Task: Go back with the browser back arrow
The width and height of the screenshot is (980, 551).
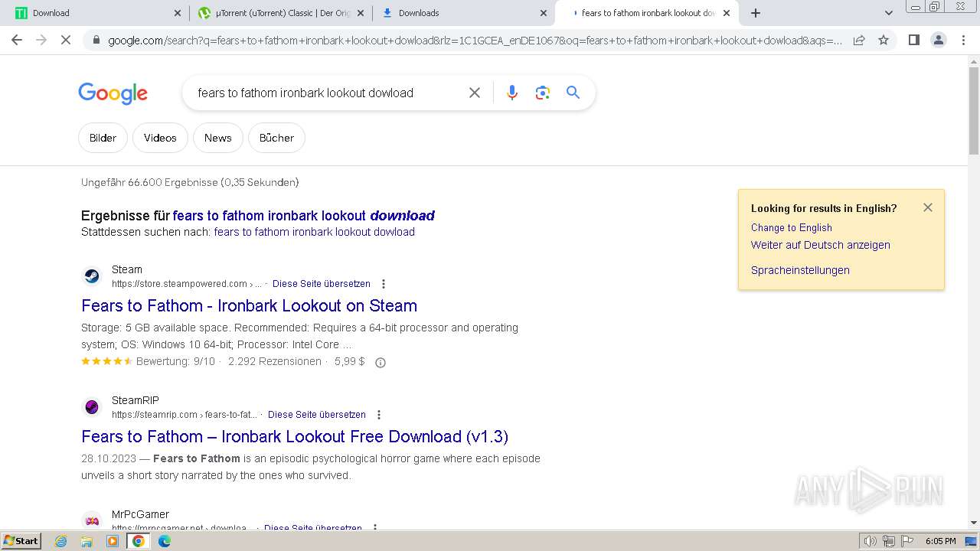Action: tap(17, 40)
